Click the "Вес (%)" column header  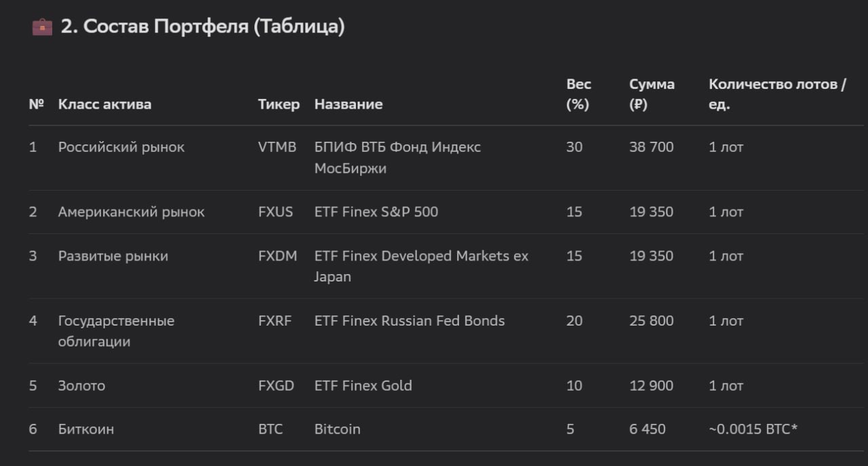click(x=578, y=94)
